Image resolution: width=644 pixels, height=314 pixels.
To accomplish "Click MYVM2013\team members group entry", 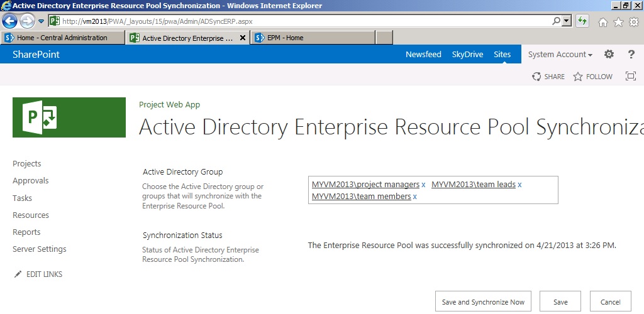I will pos(362,197).
